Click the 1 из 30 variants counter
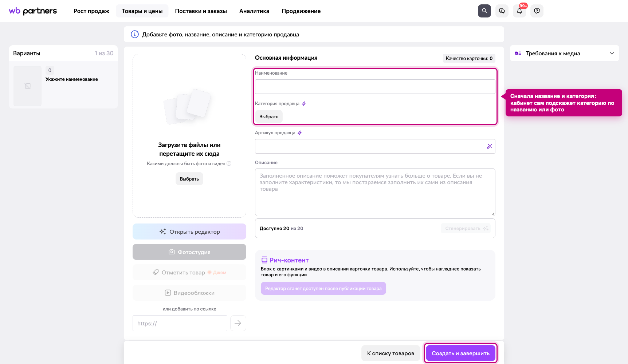 click(x=104, y=53)
